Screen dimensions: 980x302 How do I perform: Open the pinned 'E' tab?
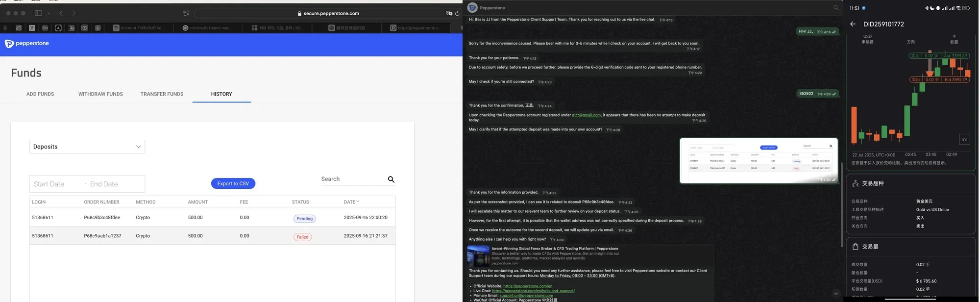(98, 28)
